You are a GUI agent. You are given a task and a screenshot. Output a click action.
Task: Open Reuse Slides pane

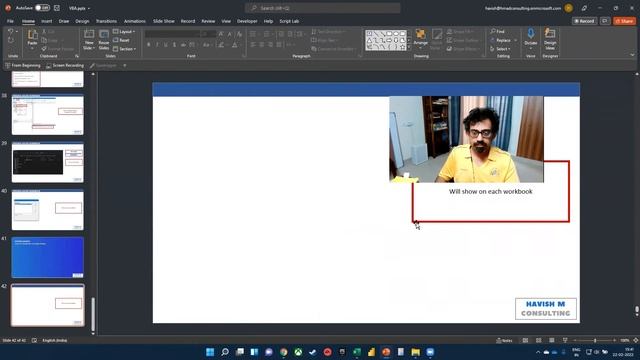[104, 40]
